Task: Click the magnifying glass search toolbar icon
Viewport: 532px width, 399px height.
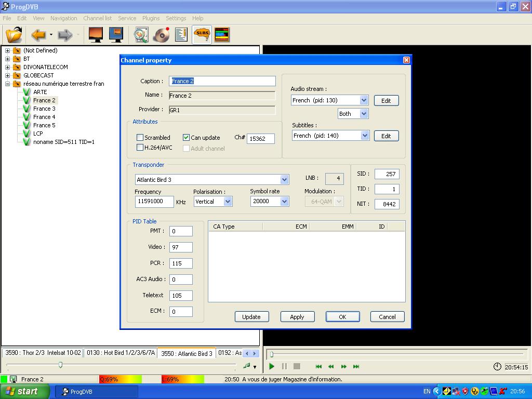Action: click(141, 35)
